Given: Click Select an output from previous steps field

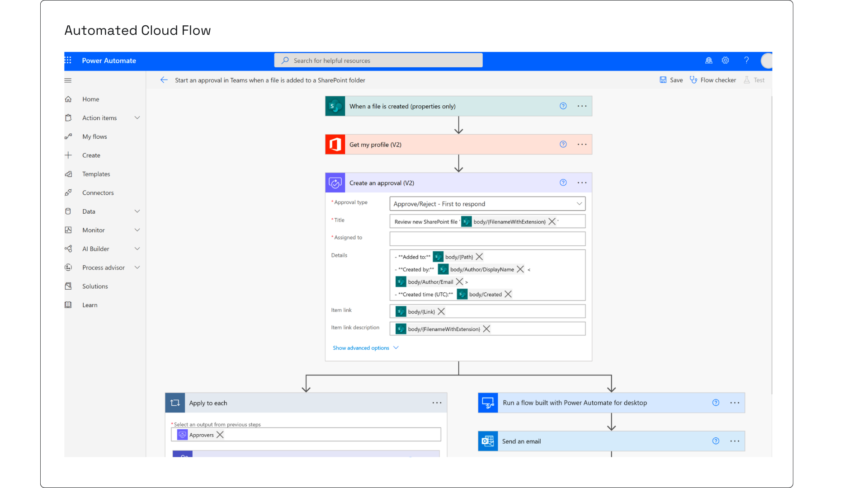Looking at the screenshot, I should 306,435.
